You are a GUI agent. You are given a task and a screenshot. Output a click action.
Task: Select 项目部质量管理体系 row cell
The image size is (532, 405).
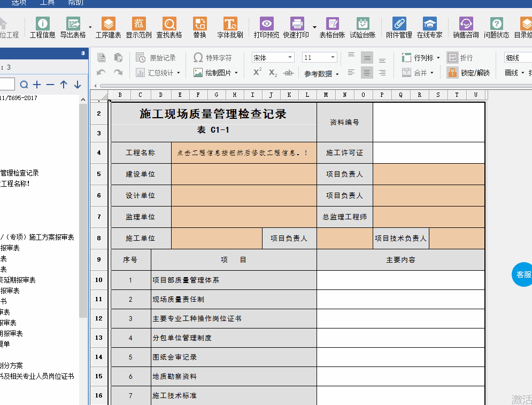click(234, 280)
